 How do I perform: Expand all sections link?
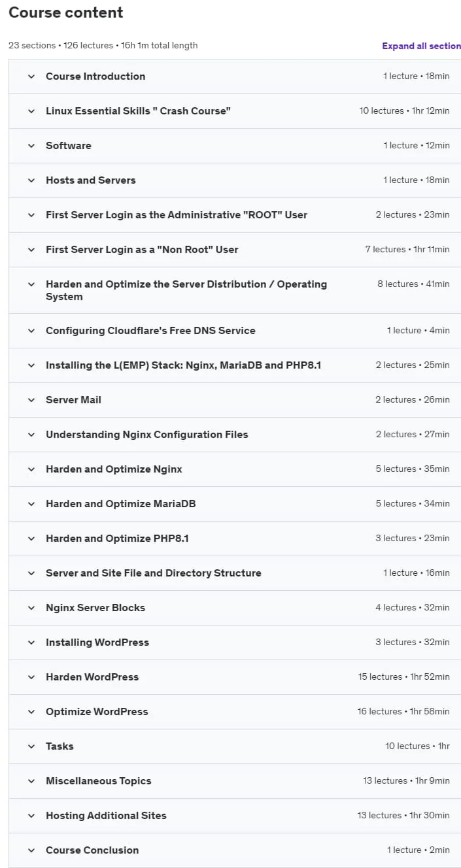point(422,46)
